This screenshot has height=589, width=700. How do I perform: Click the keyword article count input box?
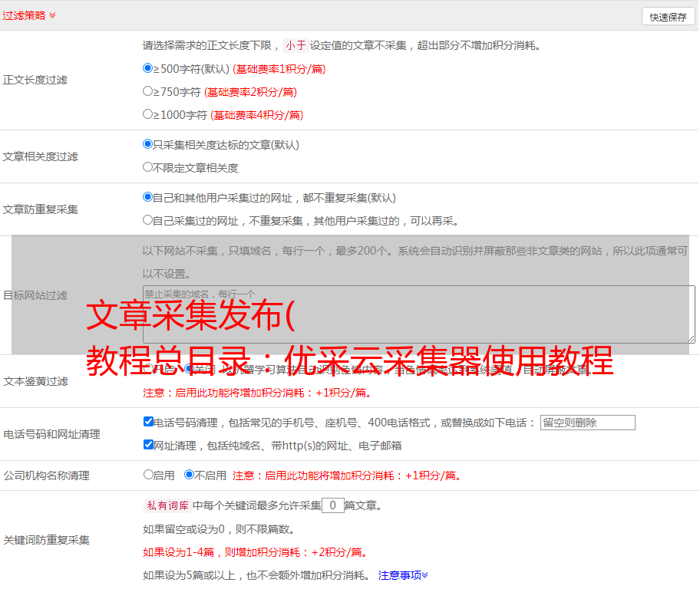click(x=332, y=505)
